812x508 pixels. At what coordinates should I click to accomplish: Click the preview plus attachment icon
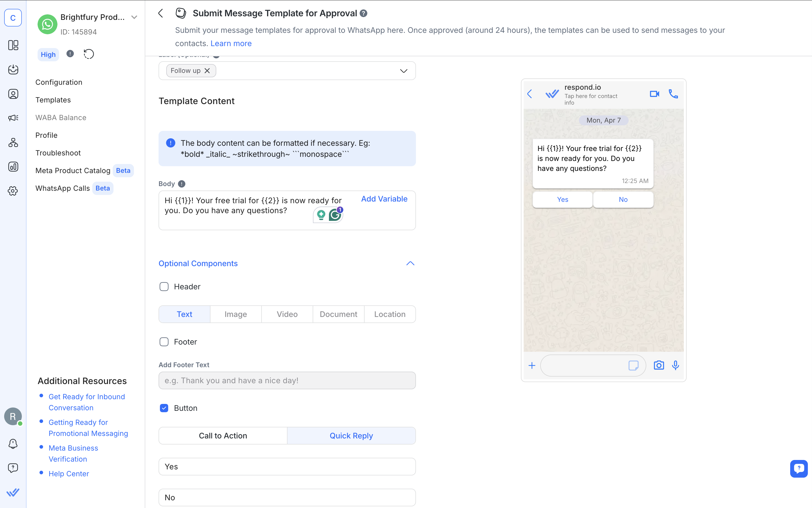[532, 365]
